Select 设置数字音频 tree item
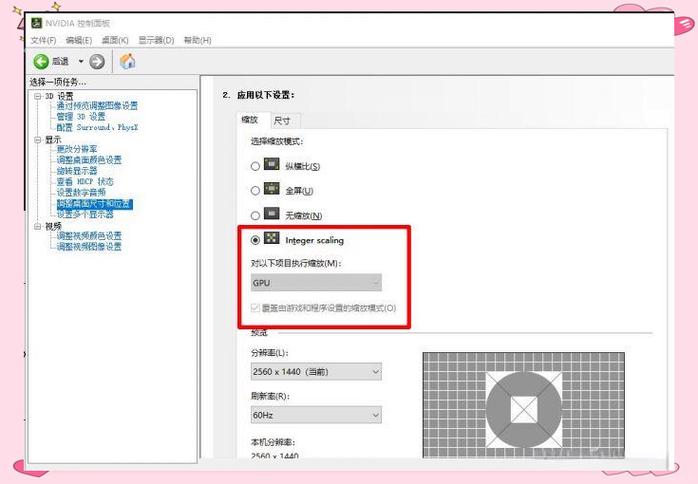 (81, 192)
